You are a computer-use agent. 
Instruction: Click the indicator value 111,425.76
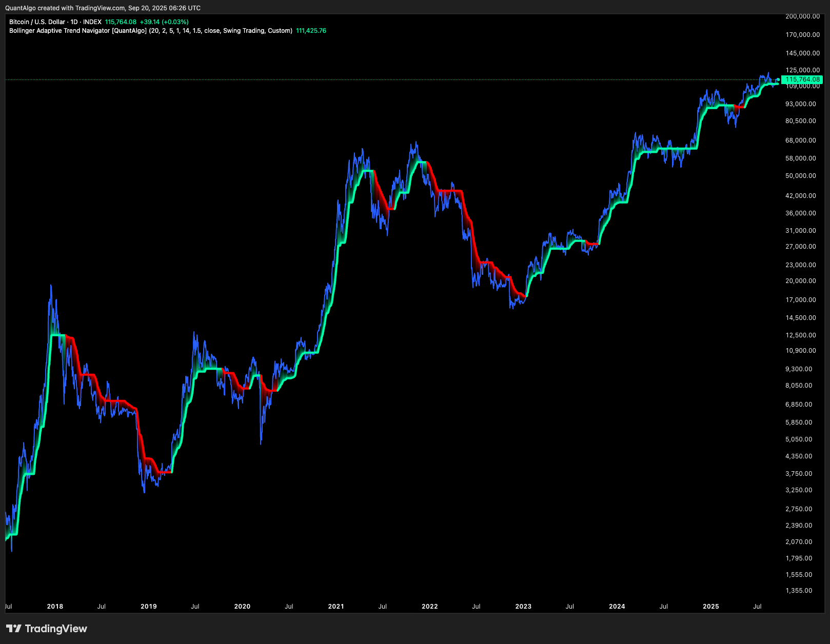[311, 31]
